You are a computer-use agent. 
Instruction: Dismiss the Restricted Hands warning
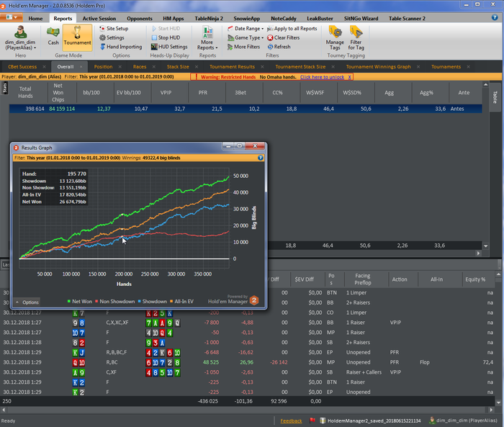349,77
